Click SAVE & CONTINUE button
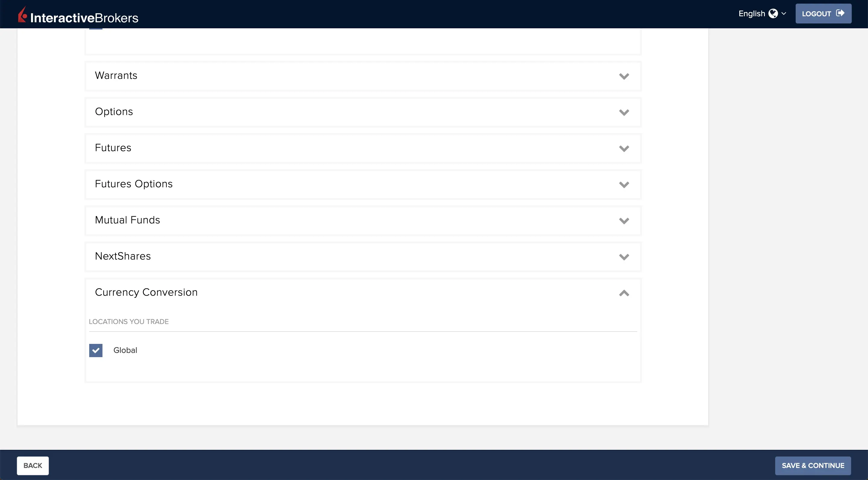The width and height of the screenshot is (868, 480). coord(813,466)
